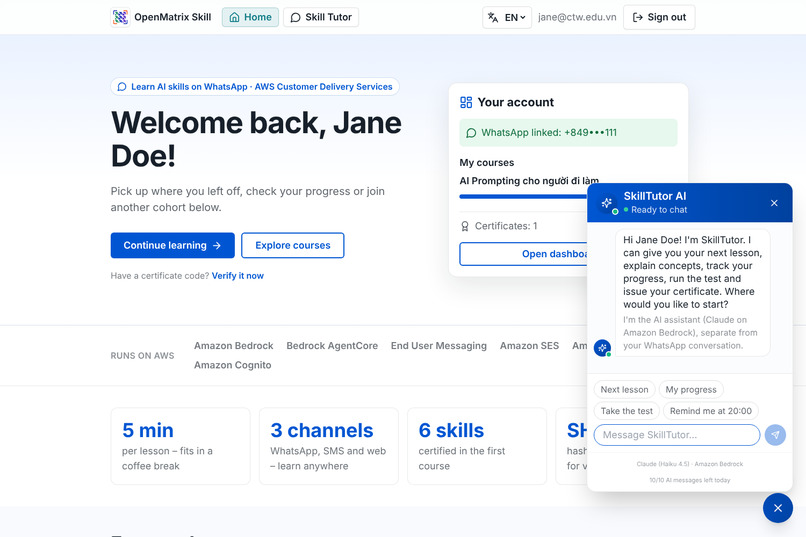Image resolution: width=806 pixels, height=537 pixels.
Task: Click the OpenMatrix Skill logo icon
Action: coord(120,17)
